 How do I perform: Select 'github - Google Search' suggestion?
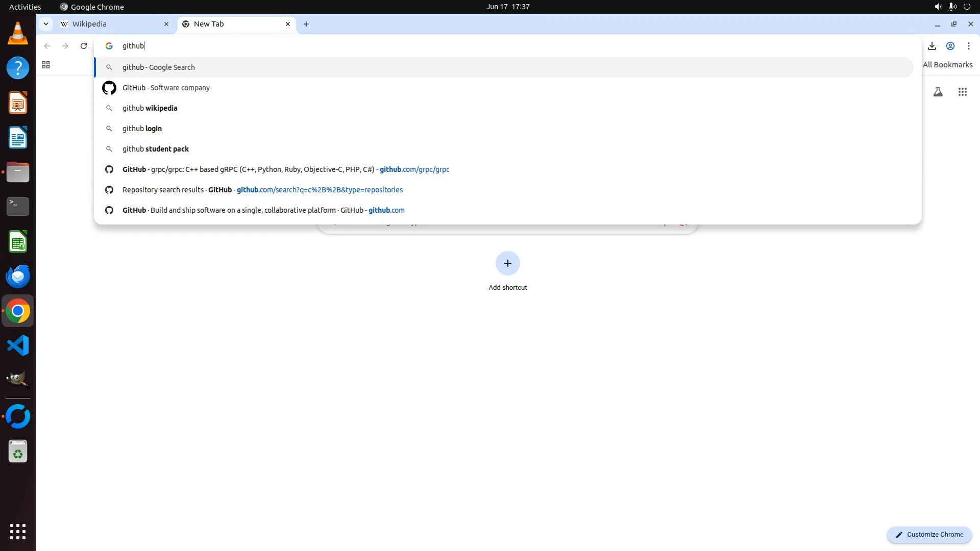click(x=159, y=67)
